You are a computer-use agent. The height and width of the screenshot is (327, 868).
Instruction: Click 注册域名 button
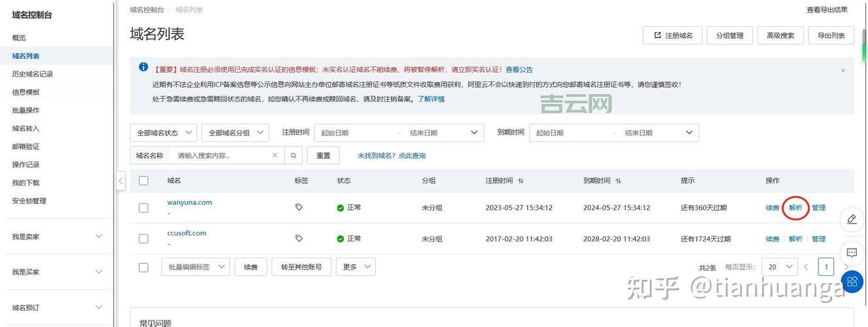click(673, 35)
